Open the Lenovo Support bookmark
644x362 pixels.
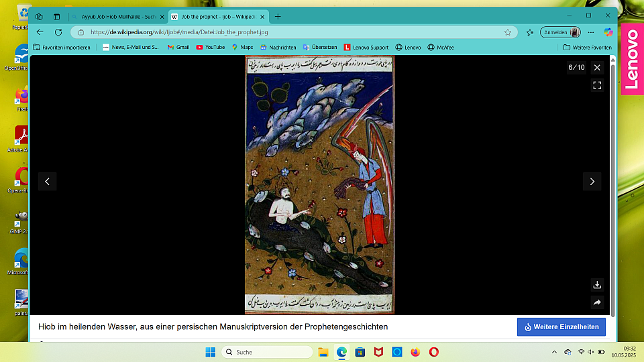click(x=366, y=47)
